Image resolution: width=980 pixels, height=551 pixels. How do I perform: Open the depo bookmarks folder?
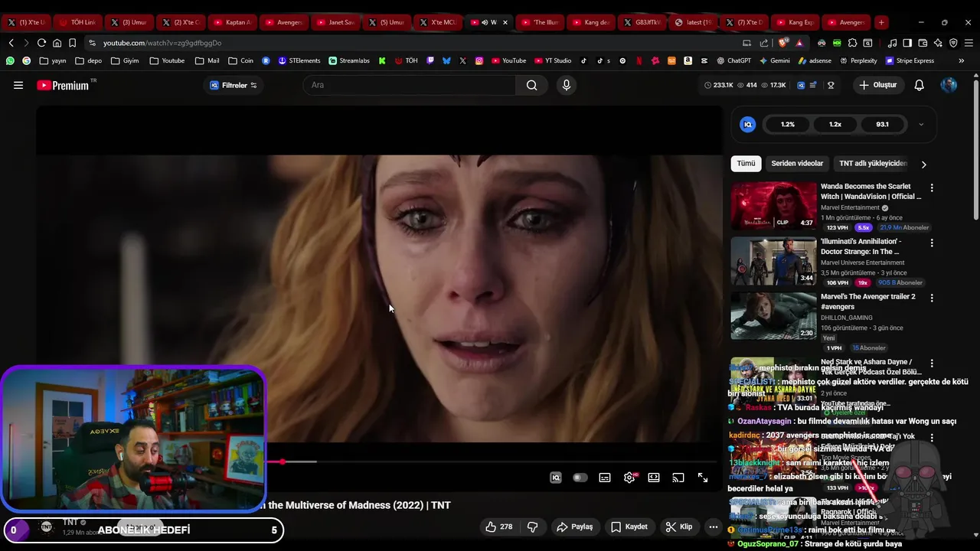click(x=88, y=60)
